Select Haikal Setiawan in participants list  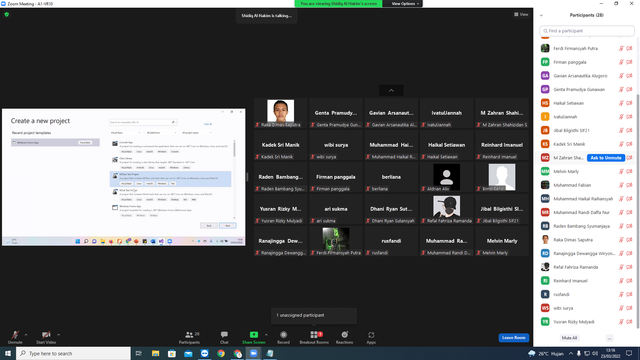586,103
